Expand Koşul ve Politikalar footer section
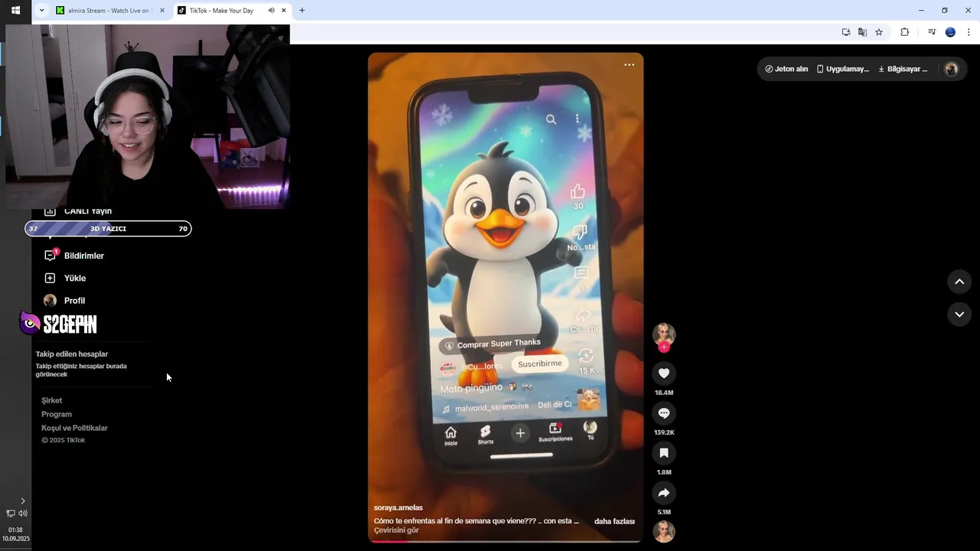 point(74,428)
